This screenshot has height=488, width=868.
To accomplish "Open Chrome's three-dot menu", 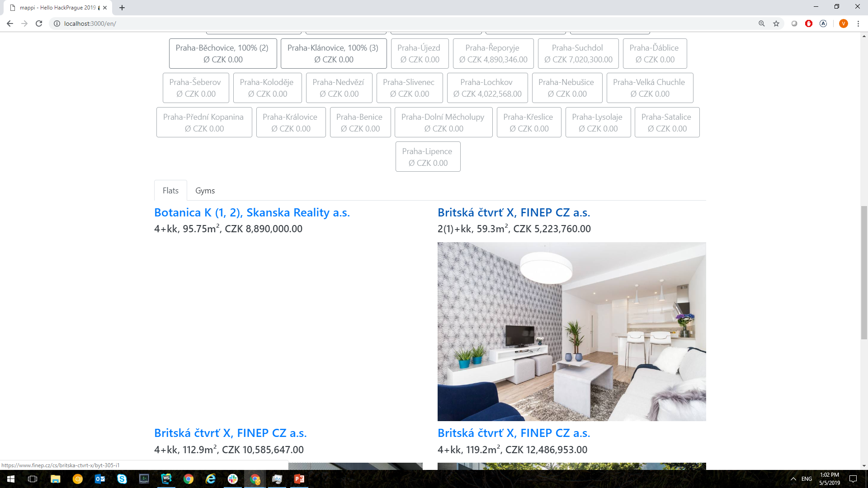I will pyautogui.click(x=858, y=23).
